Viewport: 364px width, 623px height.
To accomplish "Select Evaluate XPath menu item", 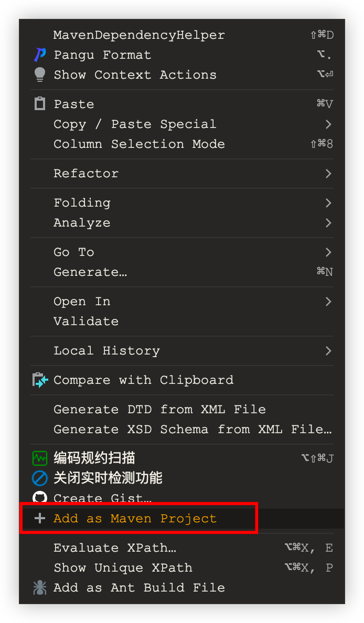I will (115, 548).
